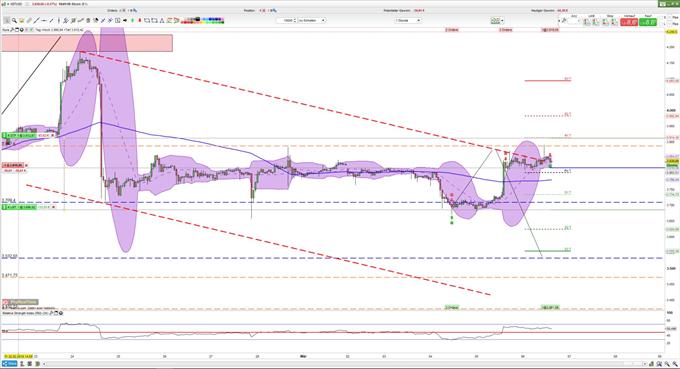Select the black arrow drawing tool
The image size is (680, 369).
(125, 20)
